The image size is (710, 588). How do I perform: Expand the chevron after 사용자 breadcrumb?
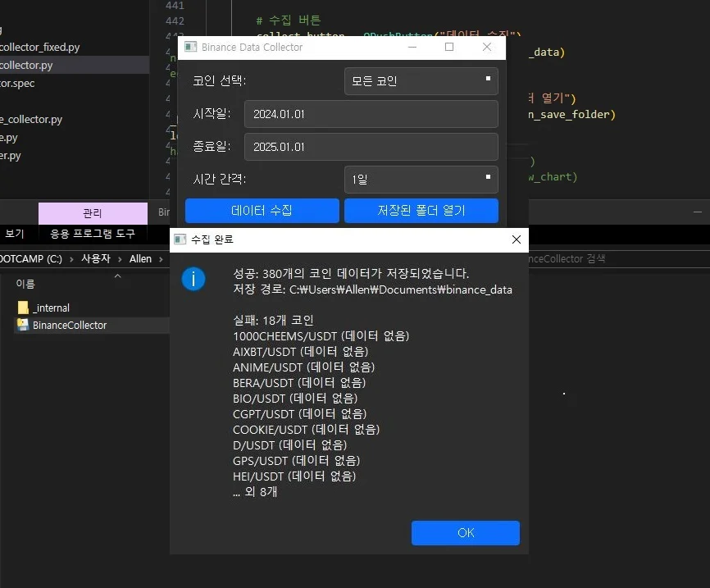pos(120,259)
